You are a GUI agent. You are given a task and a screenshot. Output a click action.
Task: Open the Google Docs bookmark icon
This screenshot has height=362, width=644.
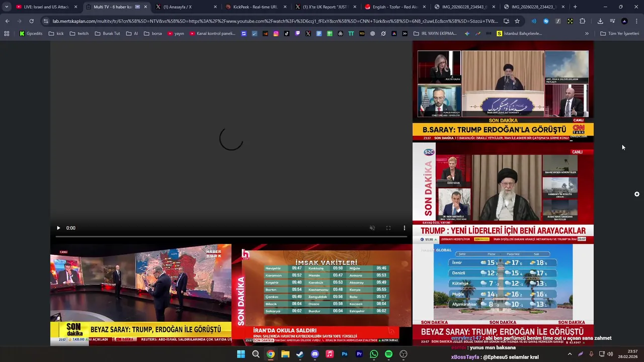[319, 34]
